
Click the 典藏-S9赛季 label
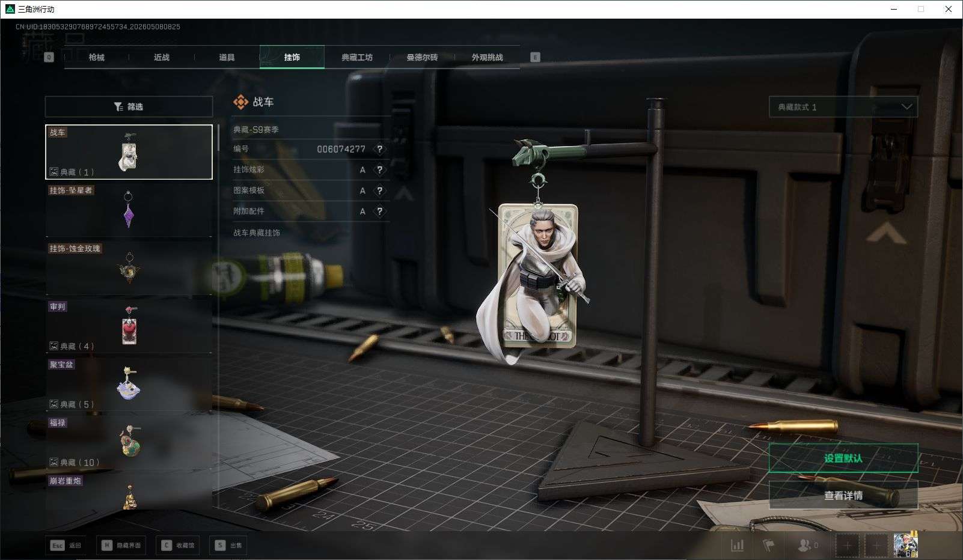click(256, 129)
